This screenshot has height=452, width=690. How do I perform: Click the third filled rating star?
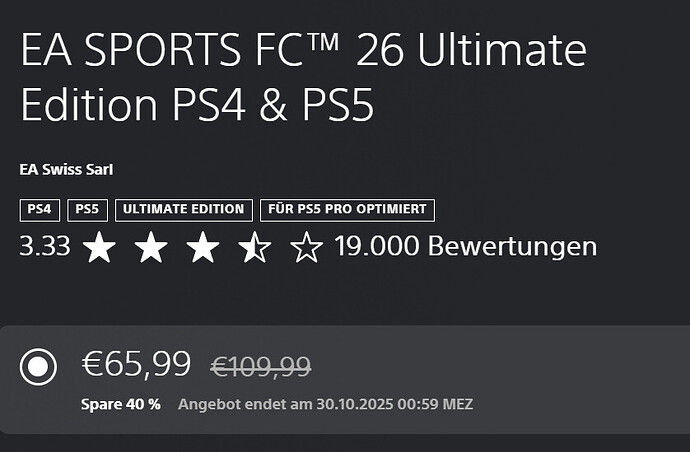(203, 246)
